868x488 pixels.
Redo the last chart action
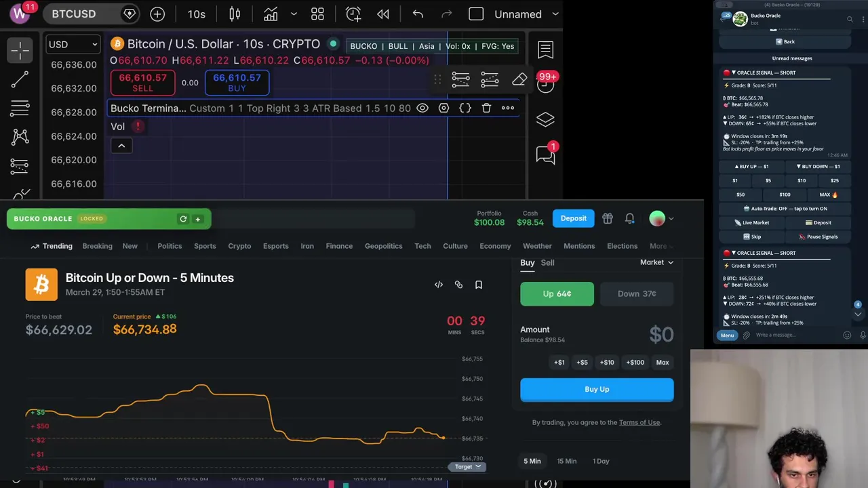coord(446,14)
